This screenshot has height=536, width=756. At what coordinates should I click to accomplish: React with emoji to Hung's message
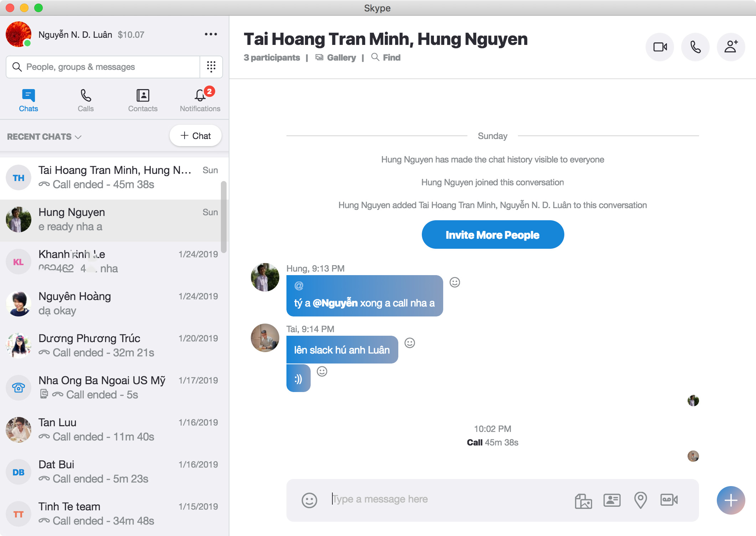click(x=455, y=282)
